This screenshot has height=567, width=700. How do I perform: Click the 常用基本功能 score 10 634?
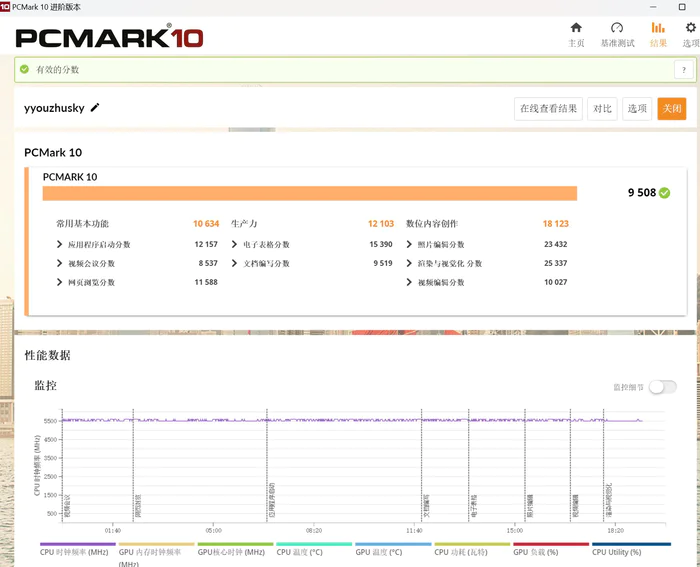(x=206, y=224)
